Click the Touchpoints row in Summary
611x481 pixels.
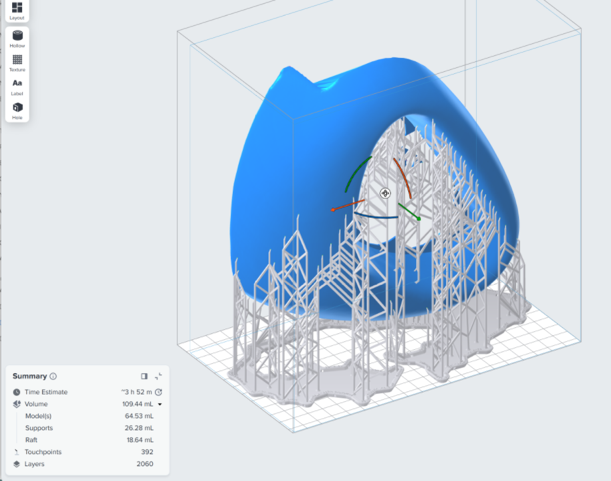click(85, 452)
